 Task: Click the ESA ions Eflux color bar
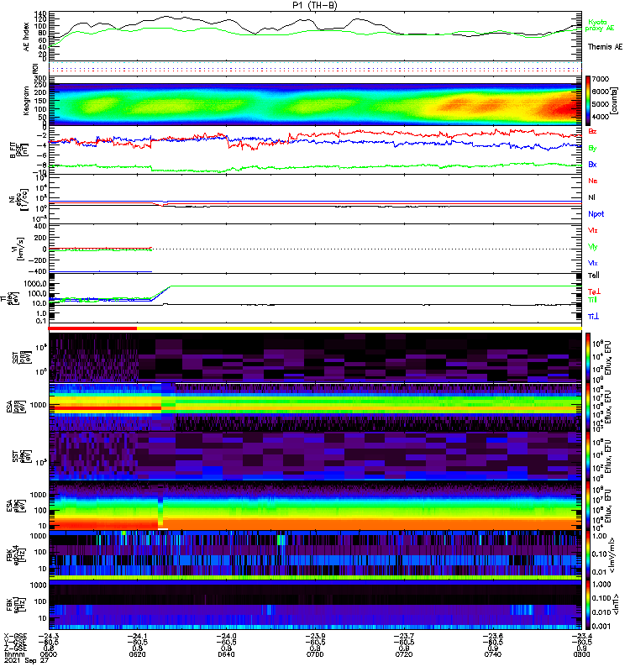point(588,407)
